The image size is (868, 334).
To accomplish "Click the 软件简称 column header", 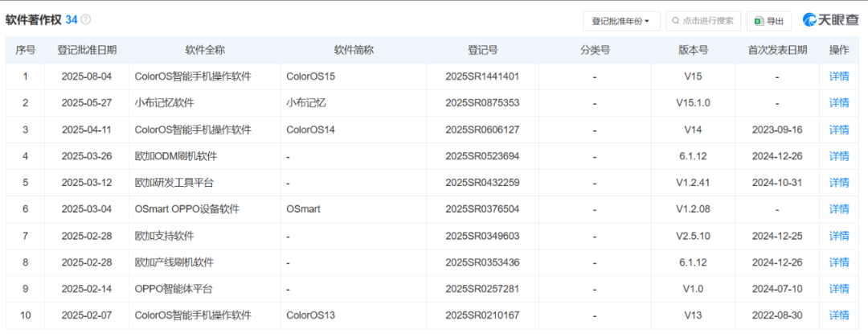I will [x=354, y=50].
